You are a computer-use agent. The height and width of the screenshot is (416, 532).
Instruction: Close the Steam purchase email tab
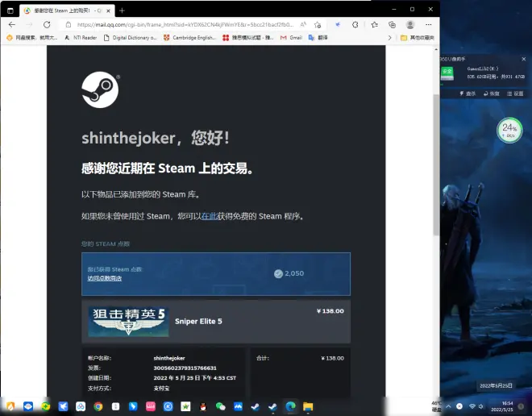click(x=108, y=10)
